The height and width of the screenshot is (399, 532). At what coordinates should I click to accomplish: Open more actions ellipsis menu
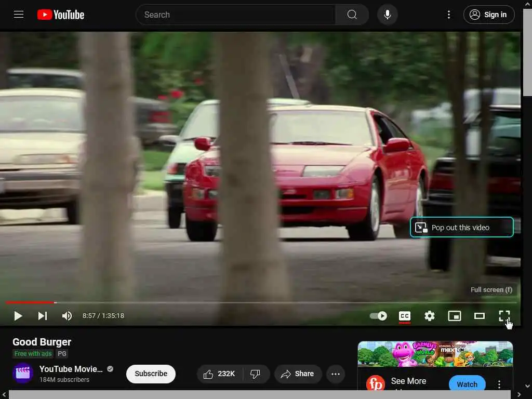[336, 374]
